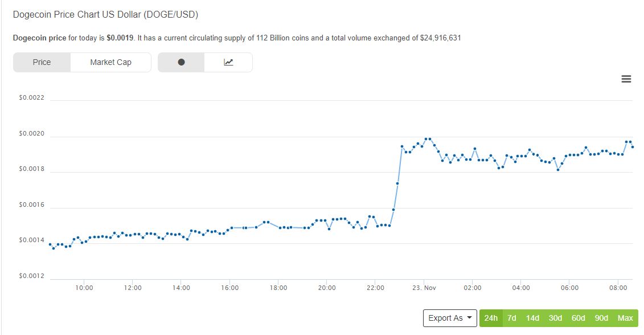This screenshot has height=335, width=644.
Task: Select the Price tab
Action: coord(42,62)
